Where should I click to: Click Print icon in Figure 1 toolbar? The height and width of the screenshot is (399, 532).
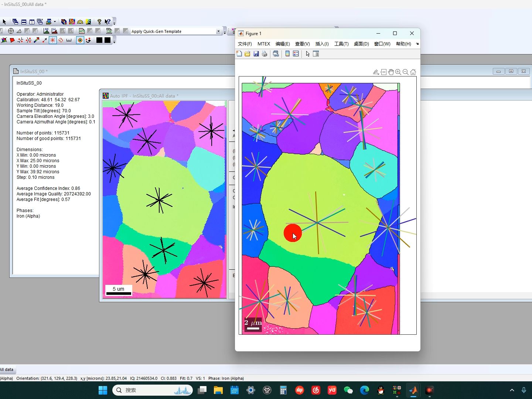[265, 54]
